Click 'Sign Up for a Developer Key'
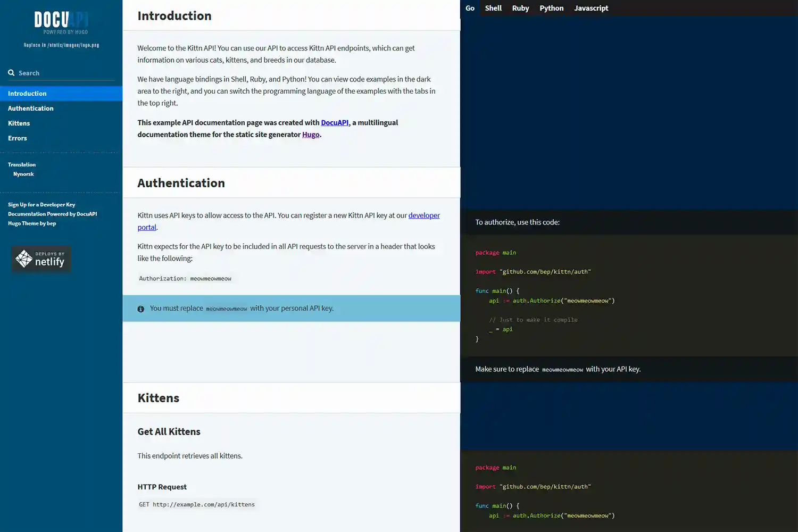Viewport: 798px width, 532px height. [x=41, y=204]
